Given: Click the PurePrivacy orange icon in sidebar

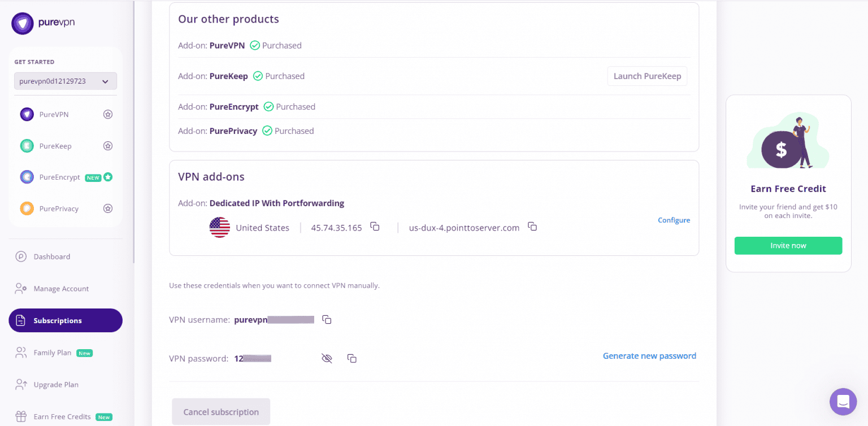Looking at the screenshot, I should [27, 208].
